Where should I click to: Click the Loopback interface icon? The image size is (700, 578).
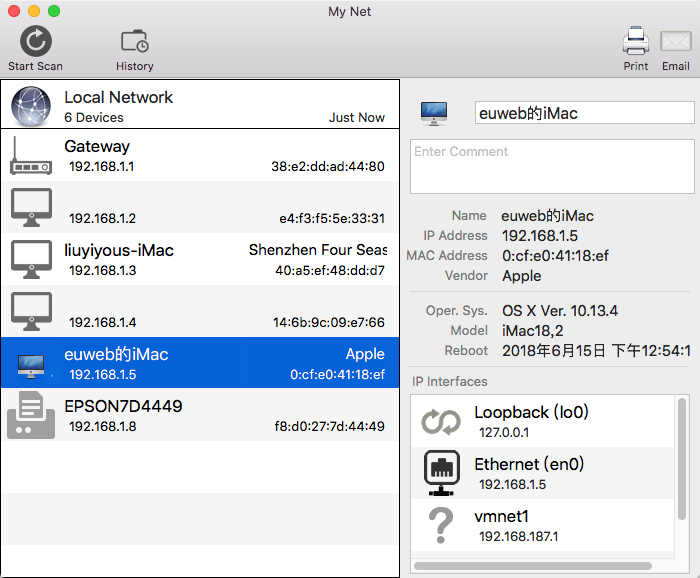coord(441,422)
